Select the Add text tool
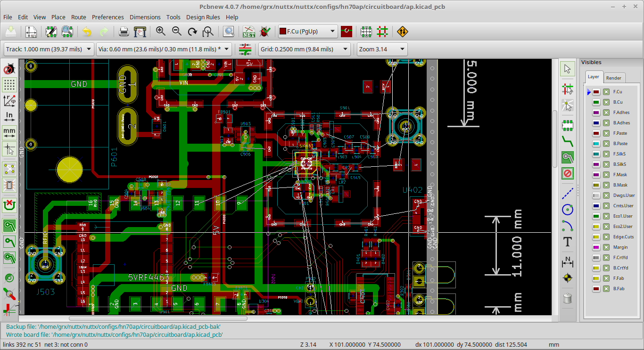 [x=568, y=242]
